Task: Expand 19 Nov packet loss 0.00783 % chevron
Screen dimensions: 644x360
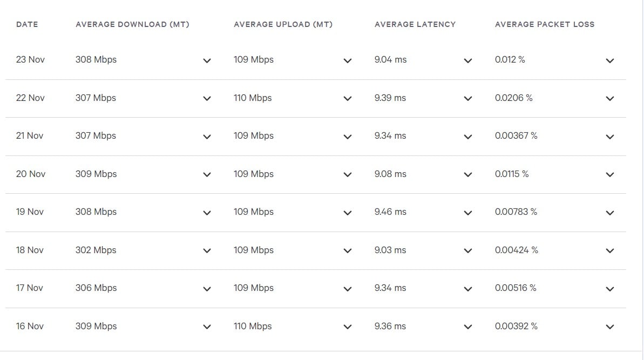Action: pos(610,213)
